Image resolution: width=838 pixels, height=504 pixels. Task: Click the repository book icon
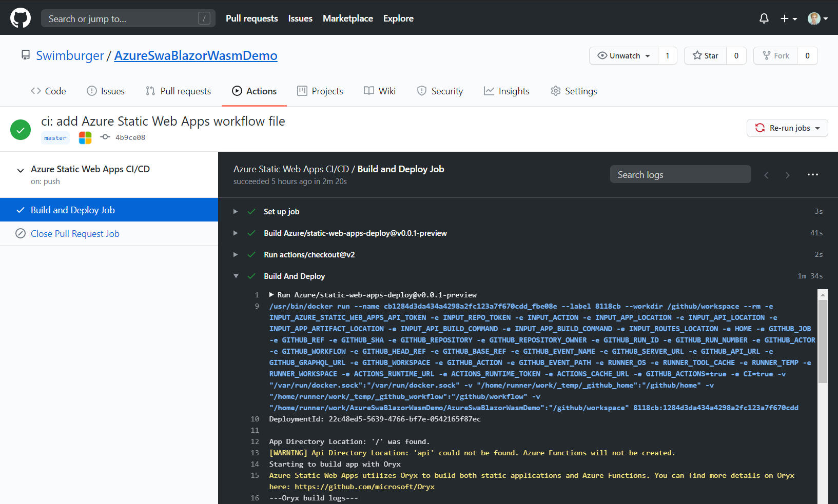(x=25, y=55)
